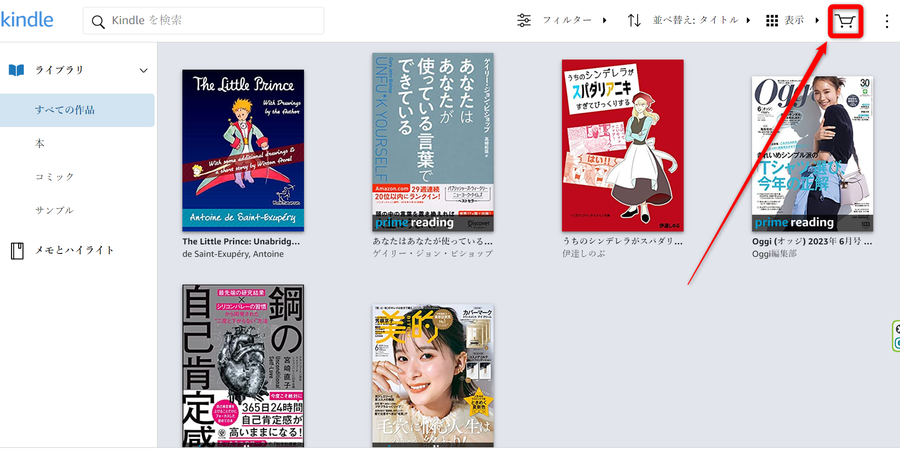Open the Oggi magazine cover
Screen dimensions: 900x449
click(x=813, y=153)
